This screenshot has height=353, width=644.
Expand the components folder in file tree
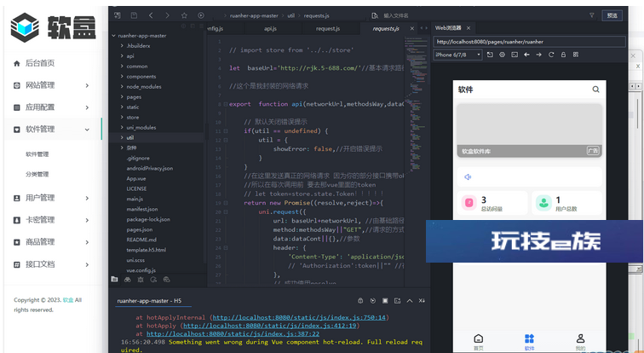[x=123, y=77]
